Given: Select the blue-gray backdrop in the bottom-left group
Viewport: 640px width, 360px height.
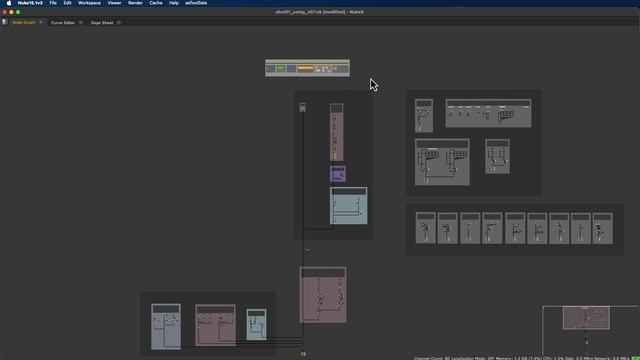Looking at the screenshot, I should click(x=166, y=327).
